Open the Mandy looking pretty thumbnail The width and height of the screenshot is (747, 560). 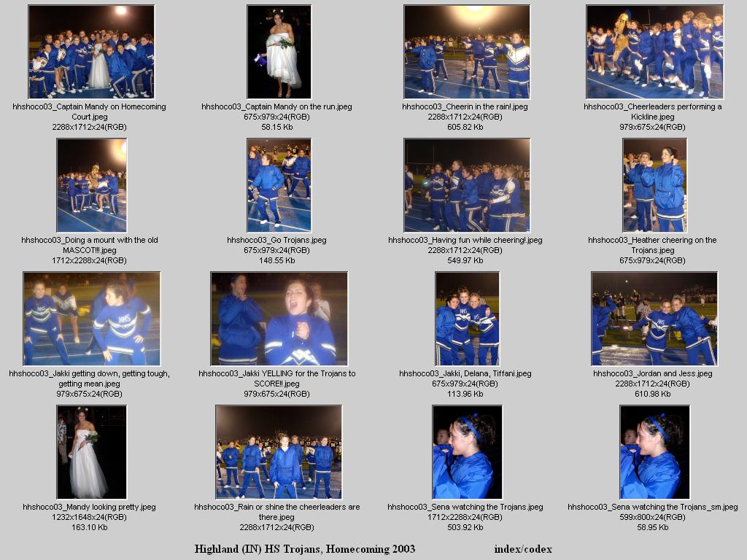91,452
